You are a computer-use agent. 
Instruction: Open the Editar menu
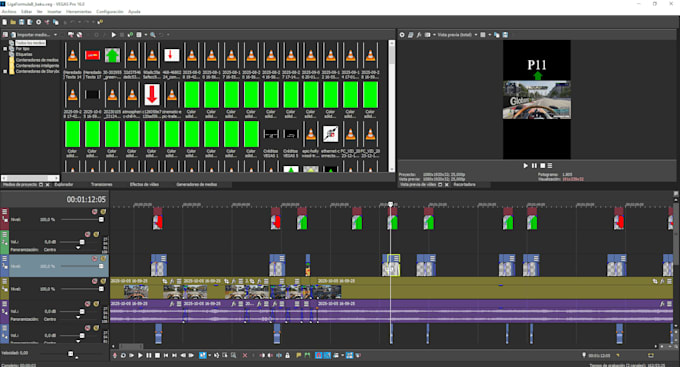[x=26, y=12]
